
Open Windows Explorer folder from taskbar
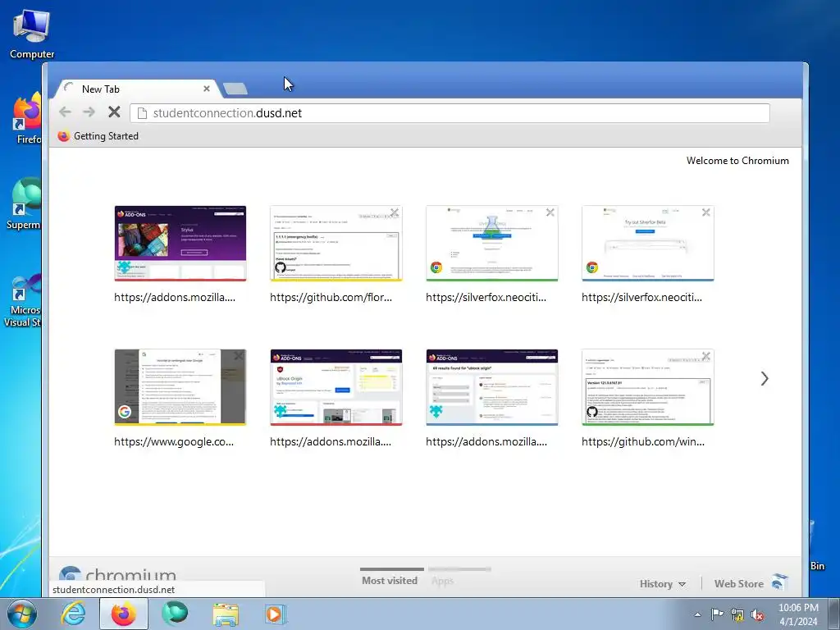pyautogui.click(x=226, y=614)
